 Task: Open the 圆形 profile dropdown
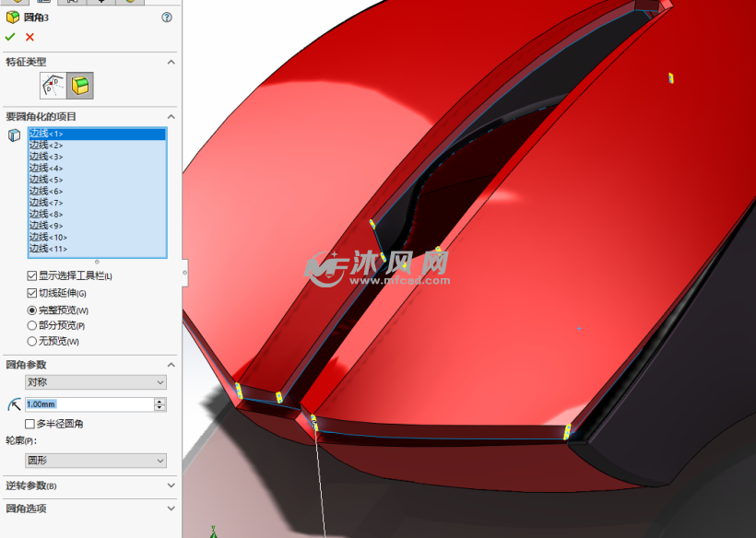[x=96, y=461]
